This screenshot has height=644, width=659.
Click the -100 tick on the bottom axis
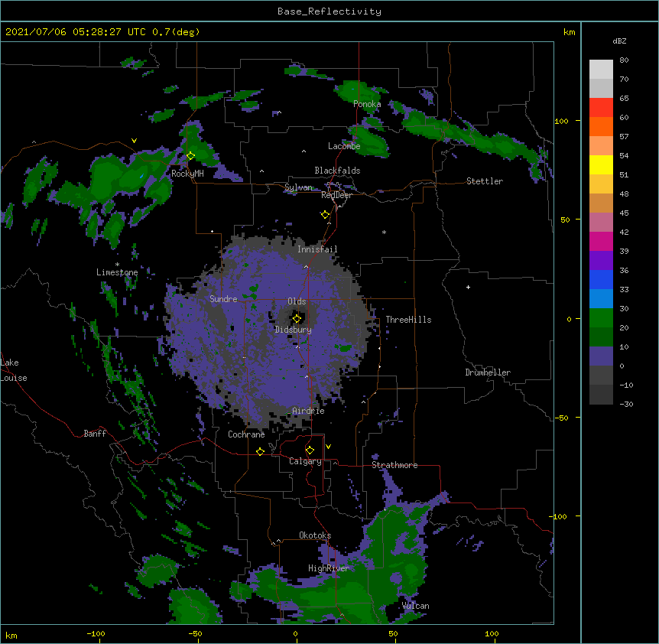coord(96,634)
